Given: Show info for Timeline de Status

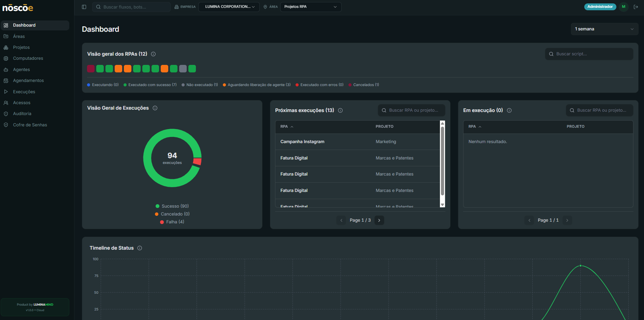Looking at the screenshot, I should tap(140, 248).
